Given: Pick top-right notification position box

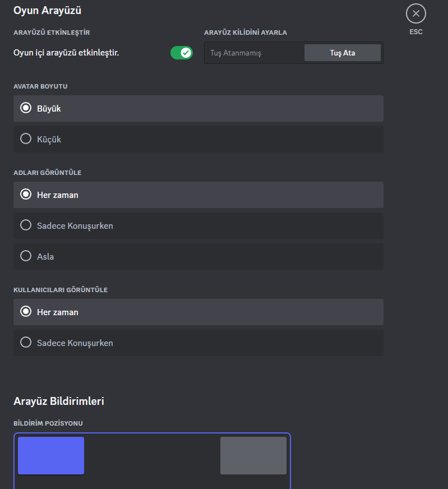Looking at the screenshot, I should [253, 455].
